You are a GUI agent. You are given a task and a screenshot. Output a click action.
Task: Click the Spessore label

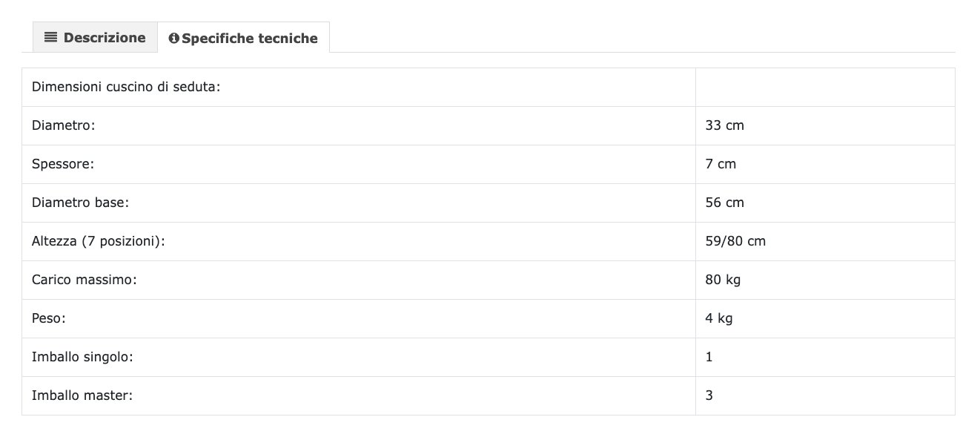point(63,165)
